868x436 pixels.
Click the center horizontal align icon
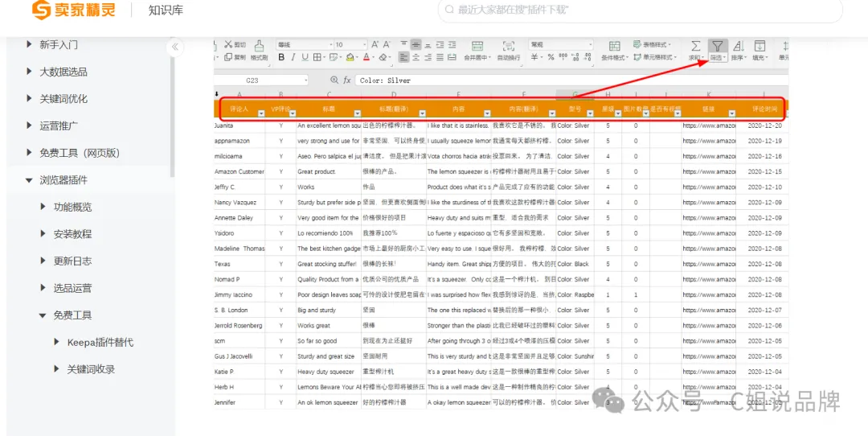pos(416,57)
